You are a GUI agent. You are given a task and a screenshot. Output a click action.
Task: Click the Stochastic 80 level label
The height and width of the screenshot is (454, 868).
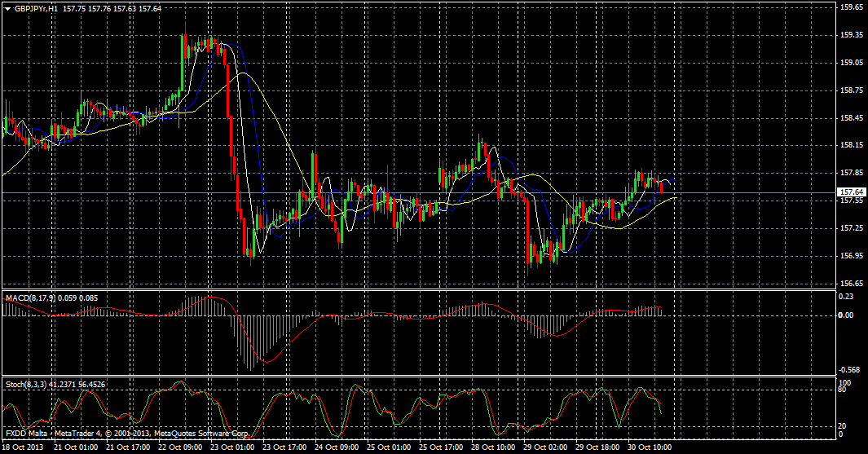pyautogui.click(x=843, y=390)
